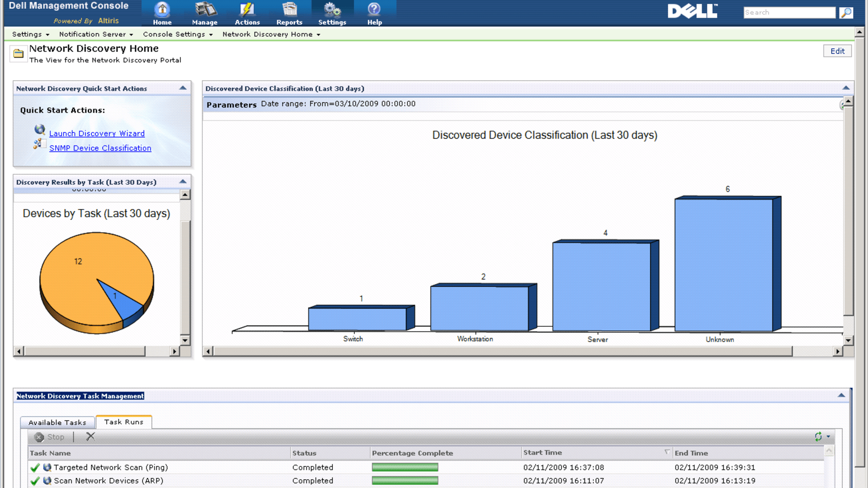Open the Manage toolbar icon
868x488 pixels.
pyautogui.click(x=204, y=13)
